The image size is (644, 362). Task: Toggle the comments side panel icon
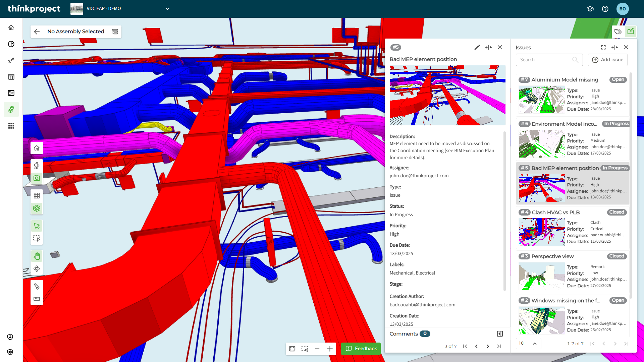500,334
